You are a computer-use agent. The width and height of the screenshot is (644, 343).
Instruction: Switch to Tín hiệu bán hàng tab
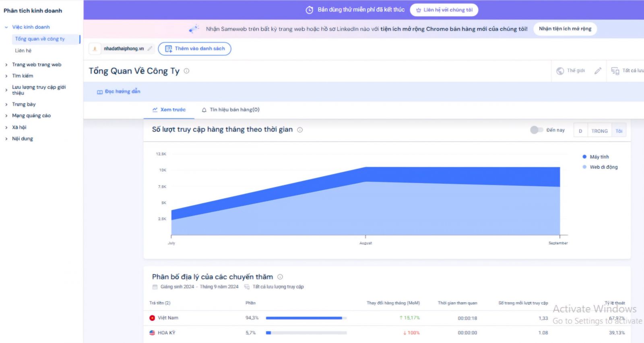231,110
